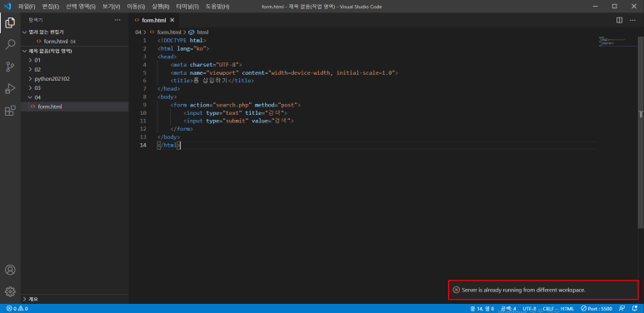644x313 pixels.
Task: Open the 이동(G) menu
Action: coord(136,7)
